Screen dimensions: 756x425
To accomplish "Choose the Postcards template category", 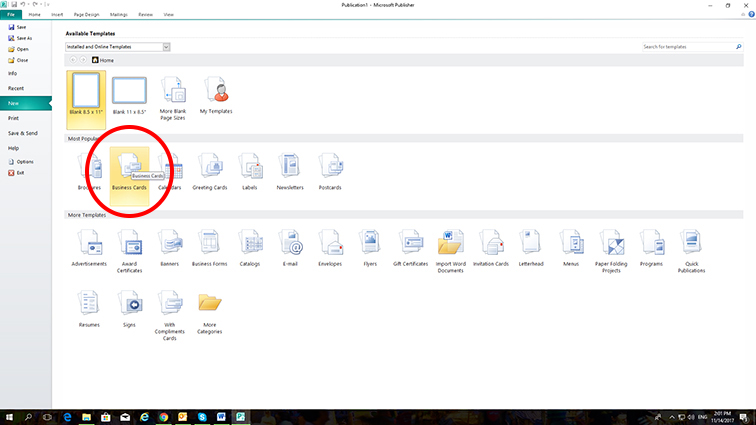I will (330, 171).
